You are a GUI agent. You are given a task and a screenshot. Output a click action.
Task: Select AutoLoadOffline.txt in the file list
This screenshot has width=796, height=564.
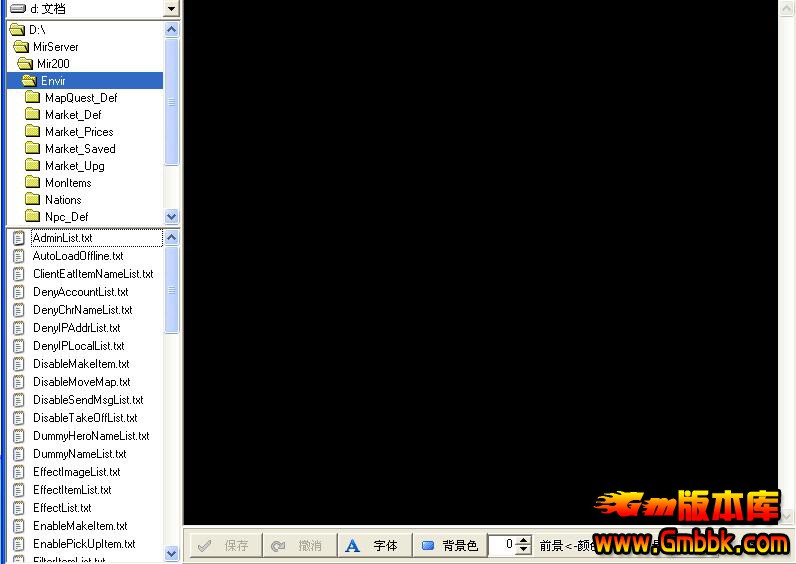click(x=78, y=256)
